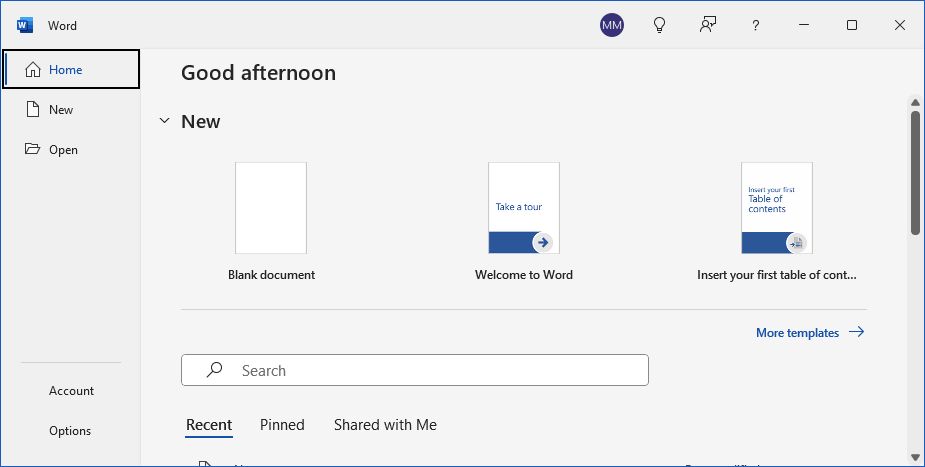The height and width of the screenshot is (467, 925).
Task: Select the New item in the sidebar
Action: tap(71, 110)
